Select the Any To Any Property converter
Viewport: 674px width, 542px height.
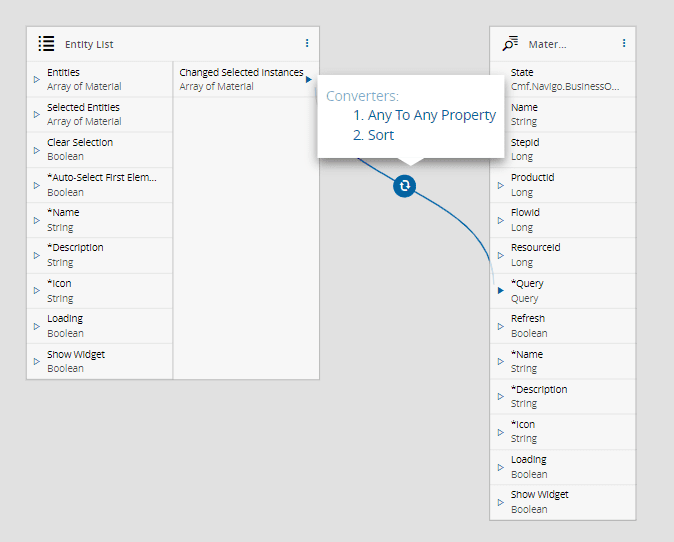431,115
